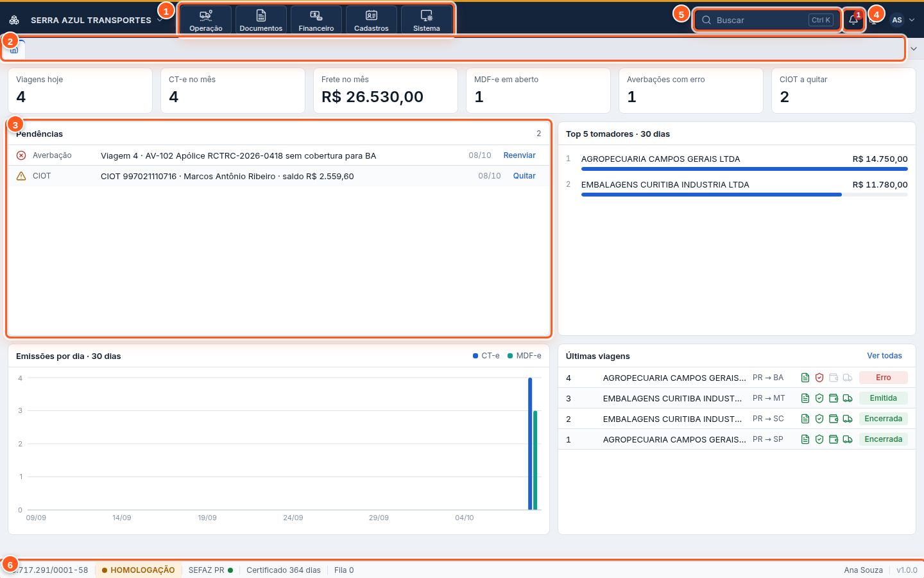Click the Certificado 364 dias status entry

pyautogui.click(x=284, y=570)
